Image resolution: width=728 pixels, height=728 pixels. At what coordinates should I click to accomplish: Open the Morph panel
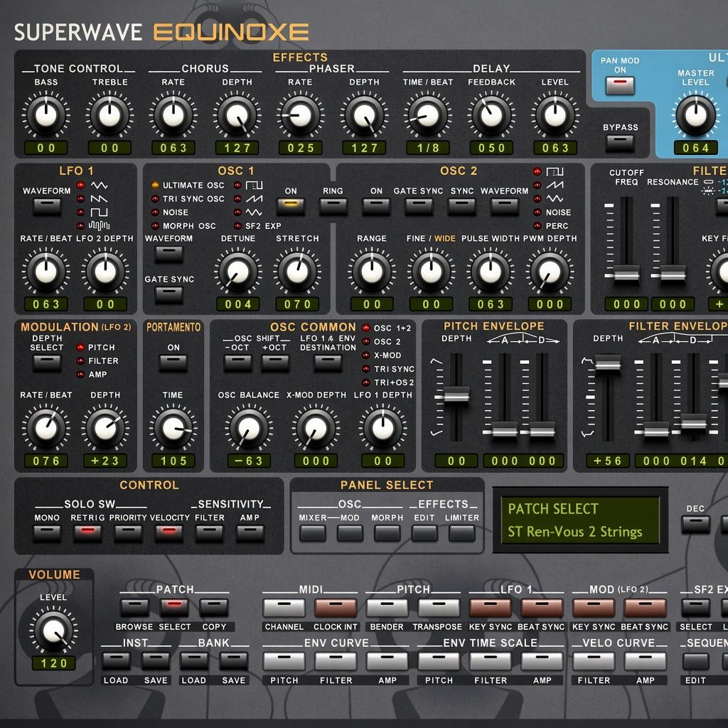click(x=387, y=533)
